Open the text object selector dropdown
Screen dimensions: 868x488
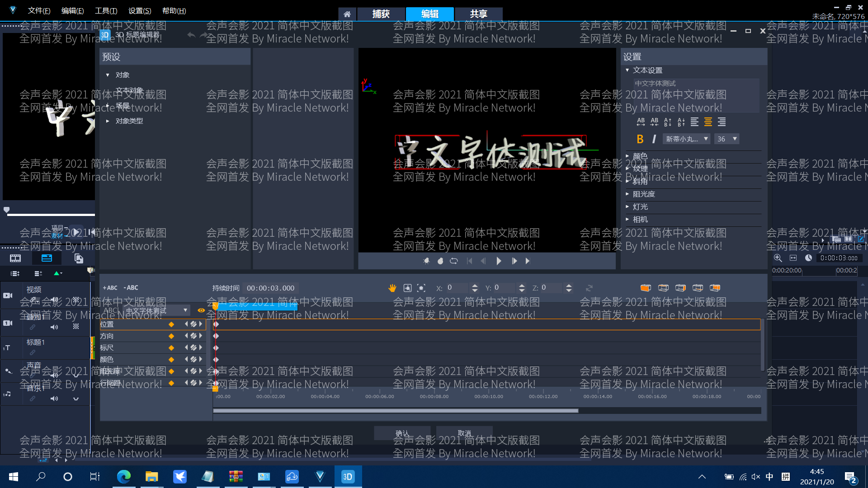157,310
